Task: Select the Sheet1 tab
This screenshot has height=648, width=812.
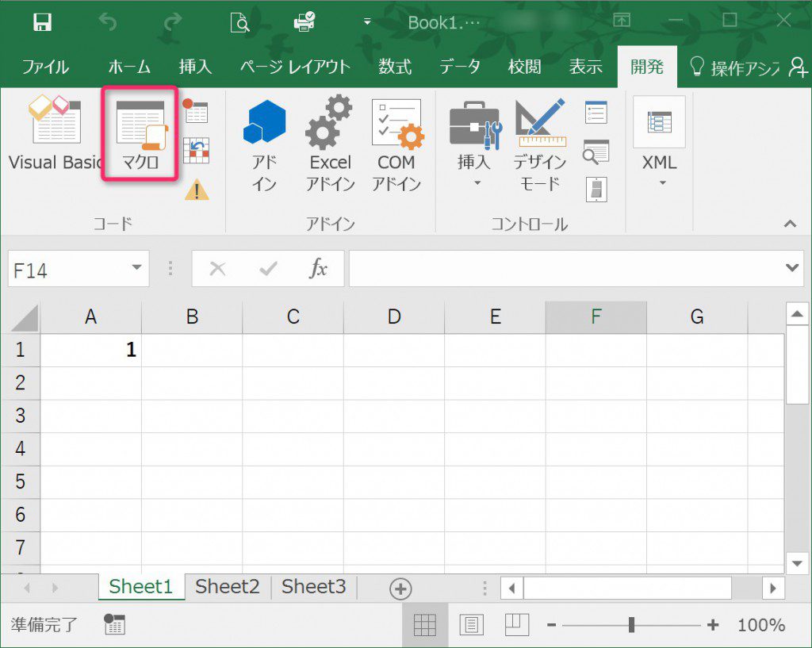Action: point(141,586)
